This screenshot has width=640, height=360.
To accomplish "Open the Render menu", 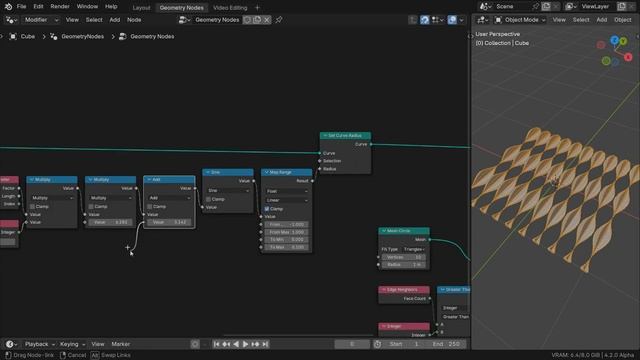I will pyautogui.click(x=60, y=7).
